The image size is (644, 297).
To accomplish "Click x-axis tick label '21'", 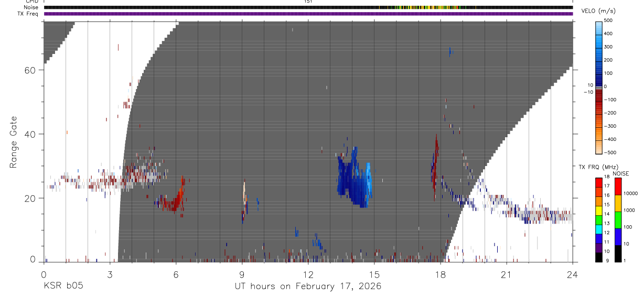I will point(507,275).
